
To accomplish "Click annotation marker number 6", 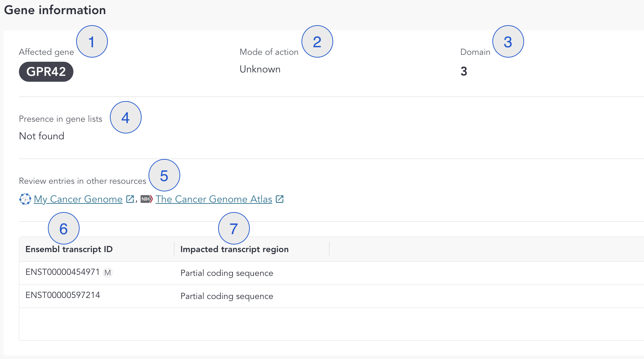I will (x=63, y=228).
